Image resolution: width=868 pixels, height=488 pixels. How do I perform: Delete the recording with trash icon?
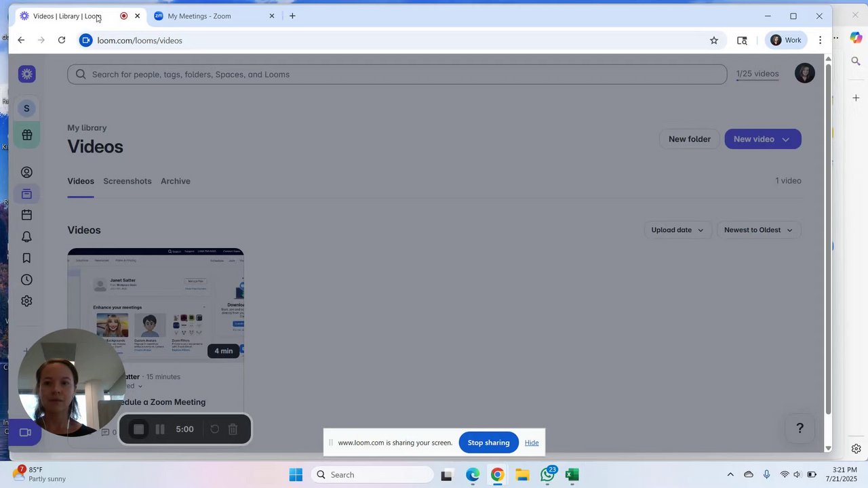[x=233, y=429]
